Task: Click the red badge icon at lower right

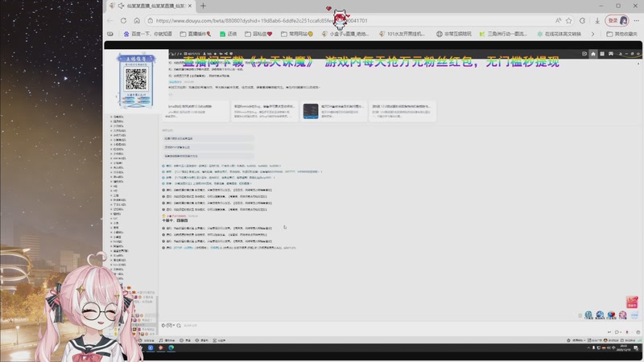Action: tap(632, 302)
